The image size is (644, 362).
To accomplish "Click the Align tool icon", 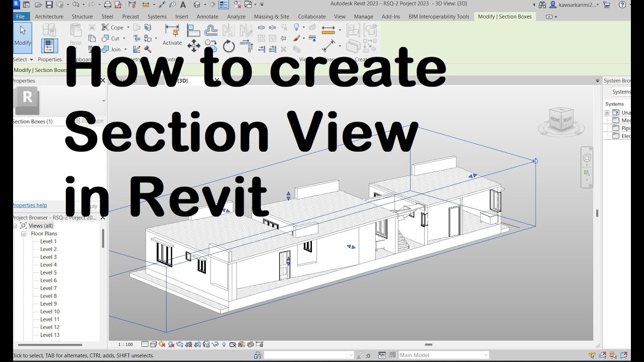I will pyautogui.click(x=194, y=30).
